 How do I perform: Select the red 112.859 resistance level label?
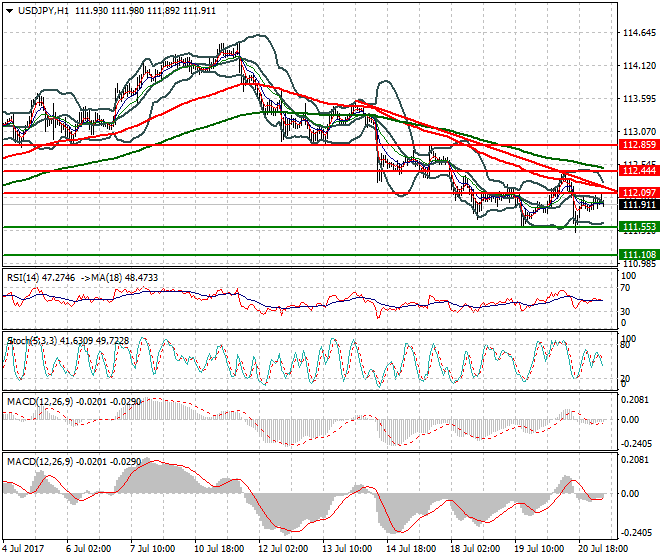(639, 145)
